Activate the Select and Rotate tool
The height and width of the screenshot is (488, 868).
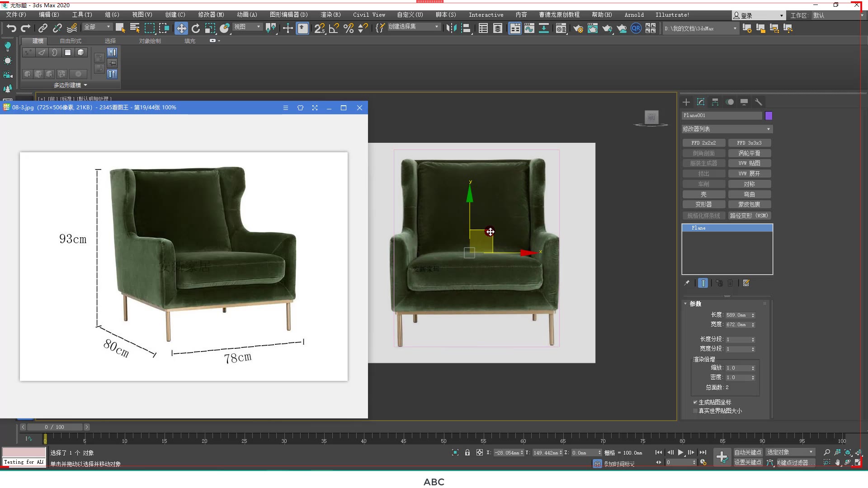pyautogui.click(x=195, y=28)
